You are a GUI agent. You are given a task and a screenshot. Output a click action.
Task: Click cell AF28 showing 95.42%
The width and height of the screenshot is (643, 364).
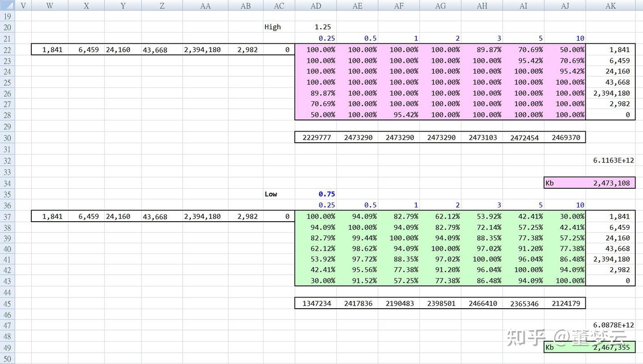399,115
